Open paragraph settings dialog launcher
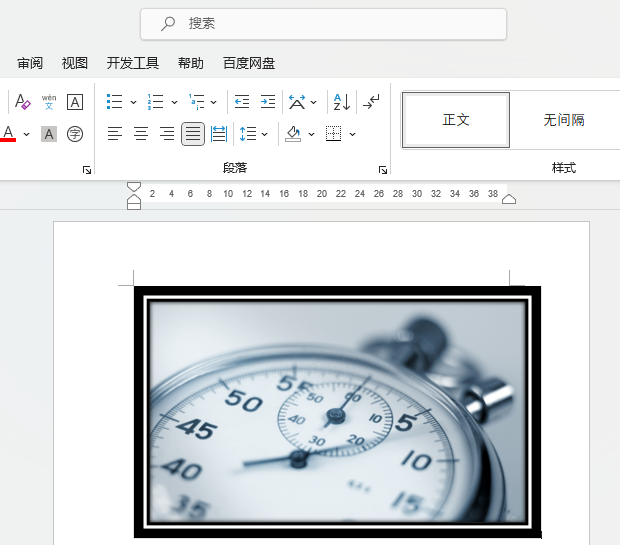The width and height of the screenshot is (620, 545). (x=382, y=170)
